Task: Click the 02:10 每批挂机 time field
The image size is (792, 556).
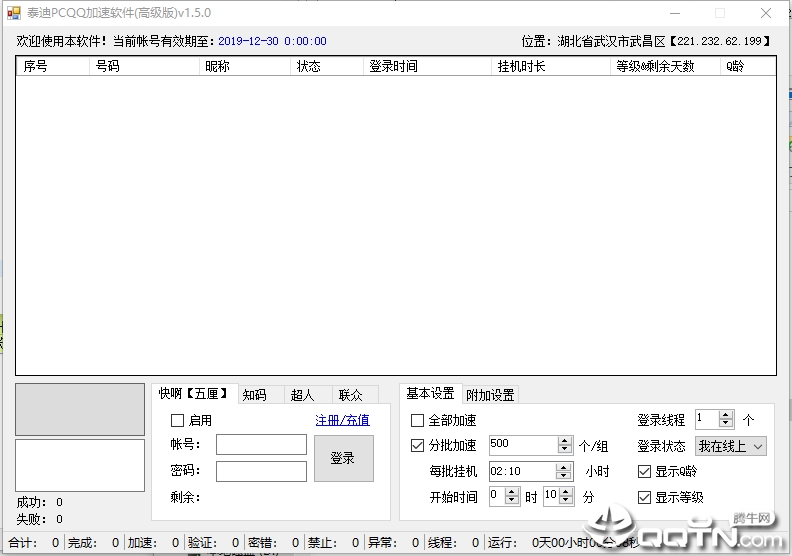Action: point(522,471)
